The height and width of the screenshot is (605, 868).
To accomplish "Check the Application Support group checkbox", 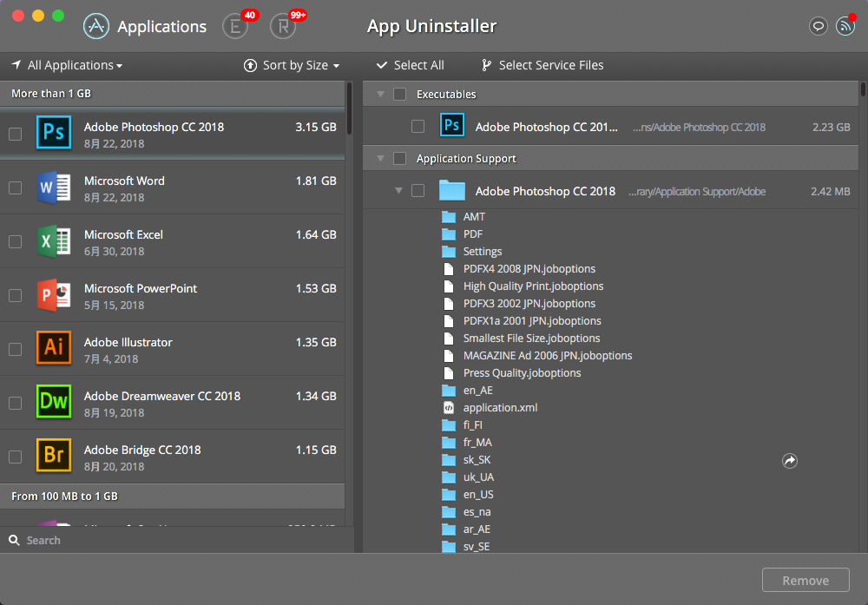I will pos(399,158).
